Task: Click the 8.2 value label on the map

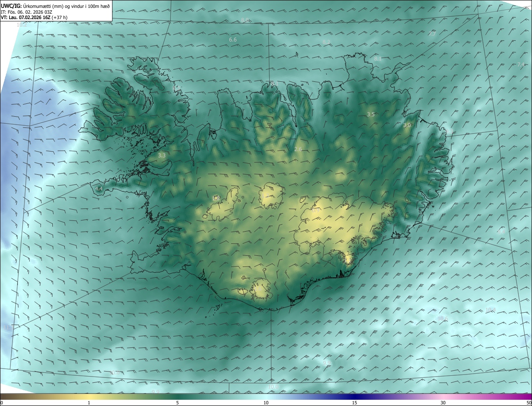Action: (x=326, y=42)
